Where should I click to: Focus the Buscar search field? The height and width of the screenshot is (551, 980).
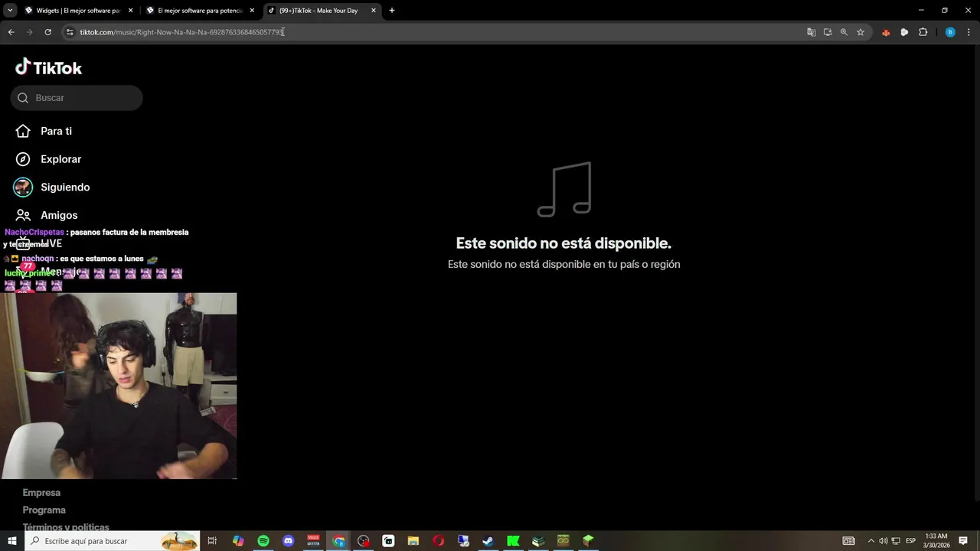[77, 98]
